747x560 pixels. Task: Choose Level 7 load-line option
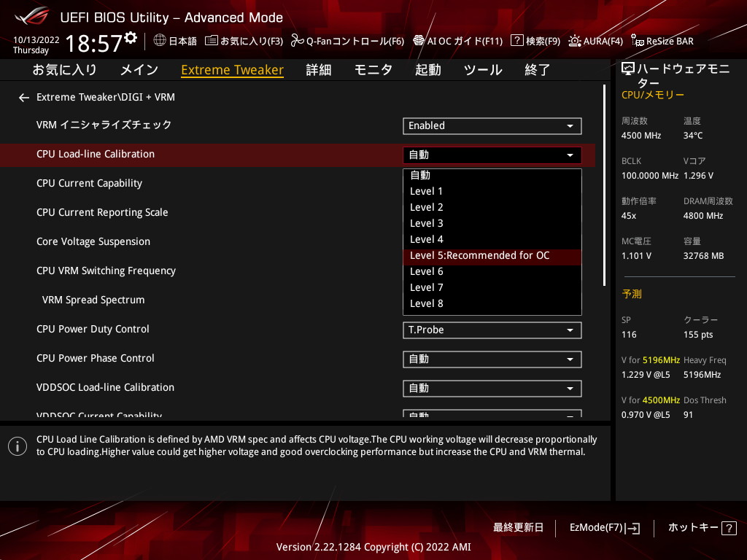point(492,287)
